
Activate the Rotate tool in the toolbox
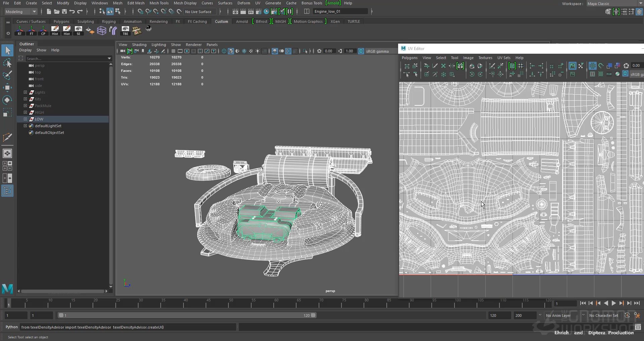7,100
